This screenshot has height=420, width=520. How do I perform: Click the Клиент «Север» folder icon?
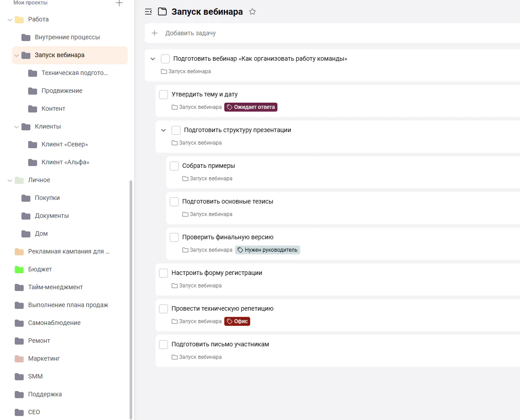click(x=33, y=145)
